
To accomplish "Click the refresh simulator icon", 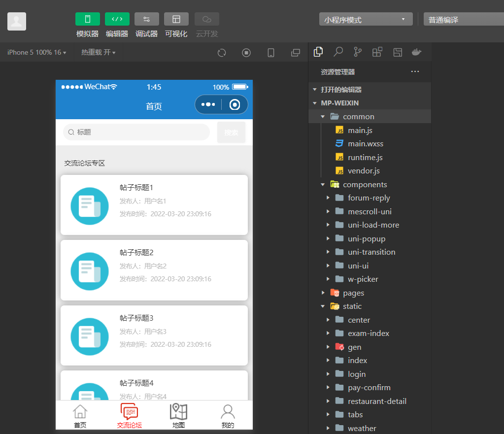I will click(x=222, y=53).
